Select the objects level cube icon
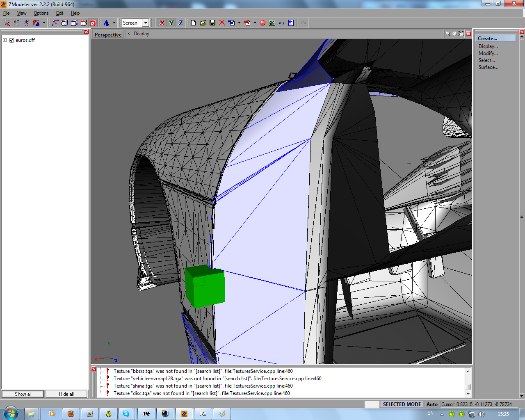Viewport: 525px width, 420px height. [84, 23]
